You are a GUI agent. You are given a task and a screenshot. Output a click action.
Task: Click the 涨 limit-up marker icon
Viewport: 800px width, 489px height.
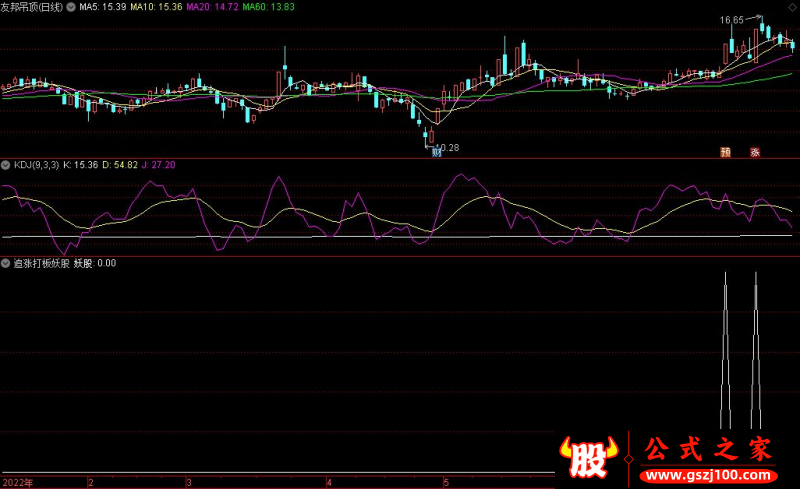(x=755, y=152)
